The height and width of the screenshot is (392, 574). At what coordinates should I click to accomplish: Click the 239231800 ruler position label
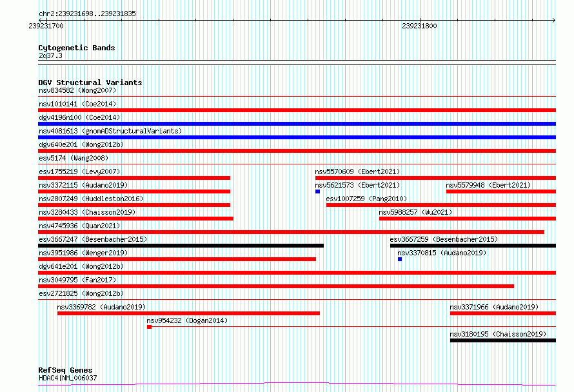tap(419, 26)
